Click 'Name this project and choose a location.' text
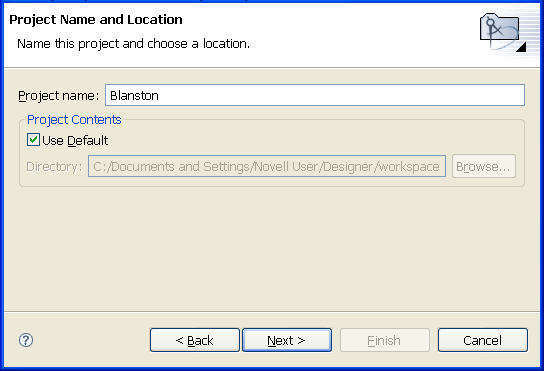Screen dimensions: 544x371 (133, 44)
